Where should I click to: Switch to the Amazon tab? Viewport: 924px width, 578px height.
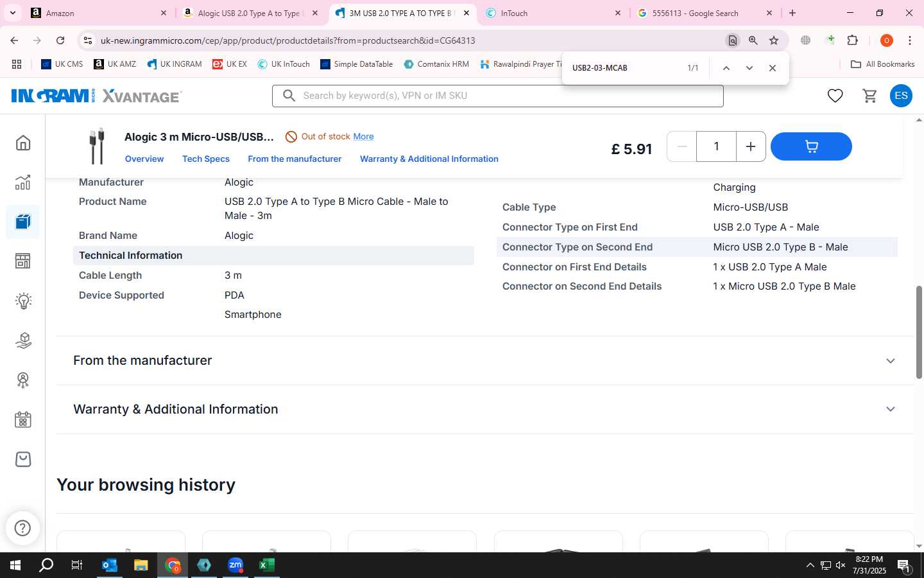pyautogui.click(x=99, y=13)
